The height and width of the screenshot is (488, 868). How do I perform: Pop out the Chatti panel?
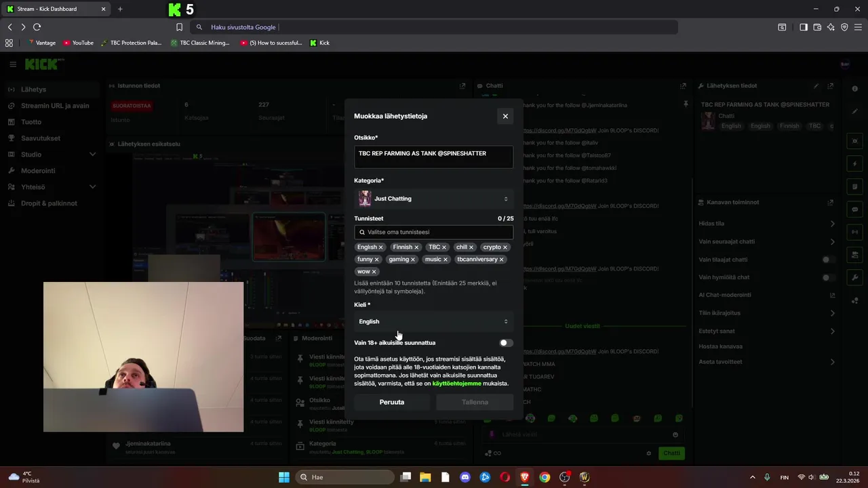pos(683,86)
